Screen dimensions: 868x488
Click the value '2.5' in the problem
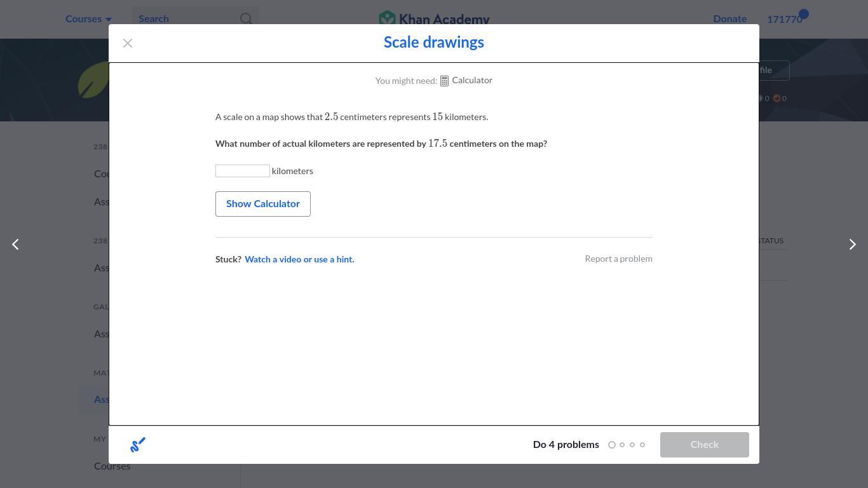332,117
